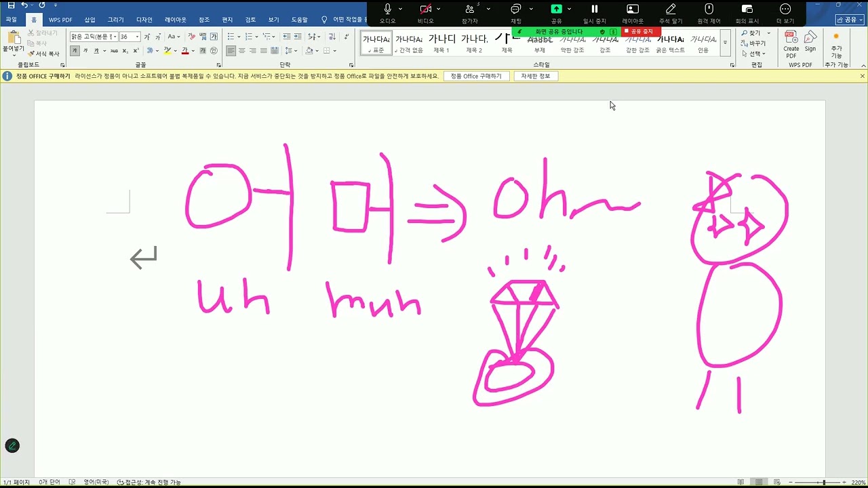Click the superscript x² icon

136,51
